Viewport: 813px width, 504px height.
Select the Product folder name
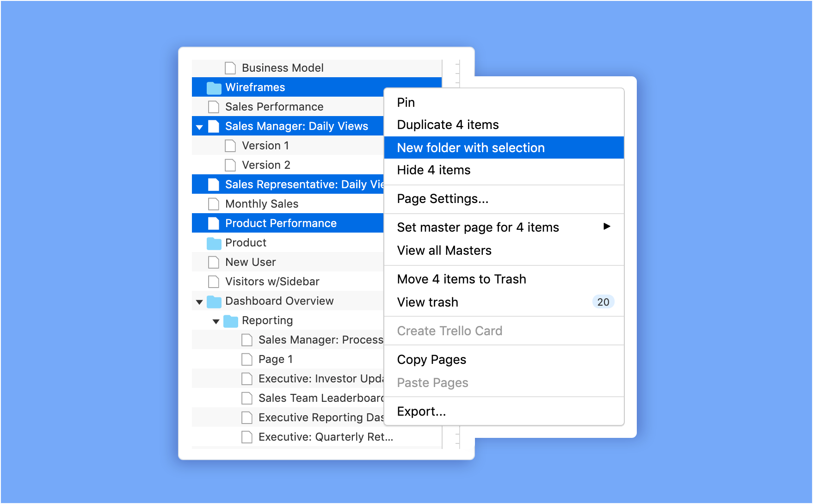(x=246, y=243)
